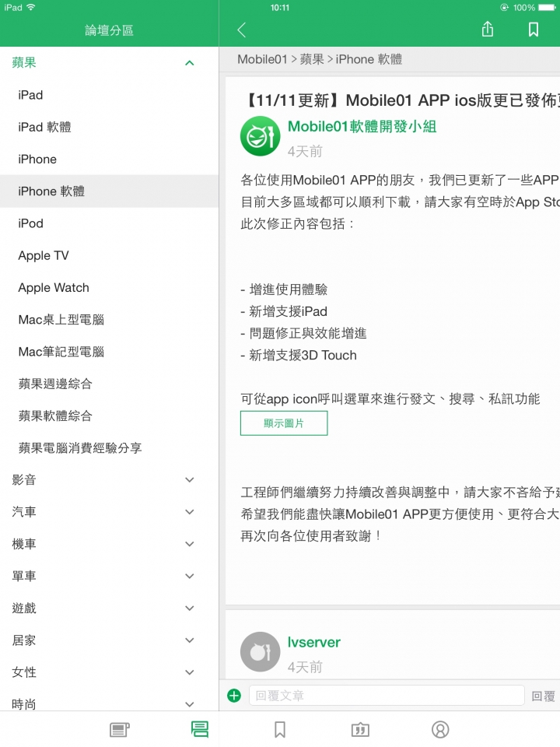Tap the green plus icon beside reply field

(234, 696)
